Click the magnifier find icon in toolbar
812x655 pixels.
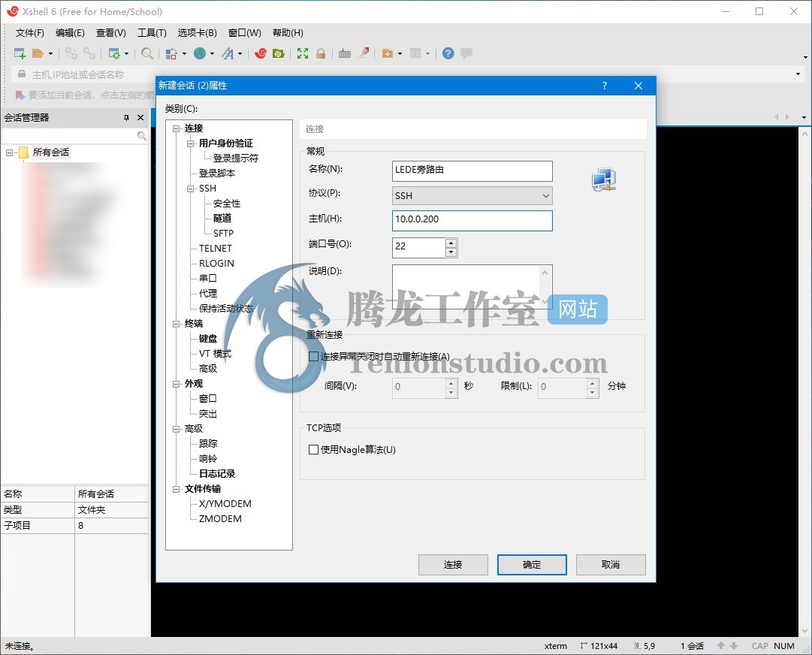coord(147,53)
